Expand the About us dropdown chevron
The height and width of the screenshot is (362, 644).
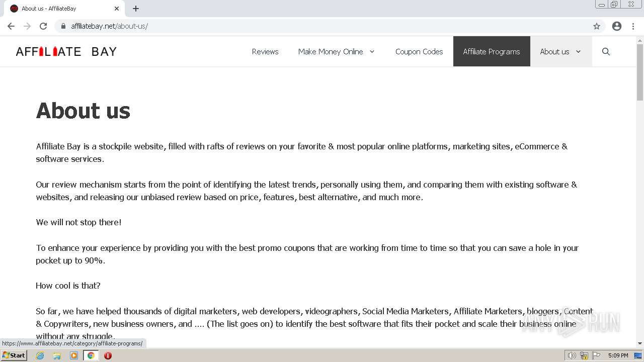point(578,51)
